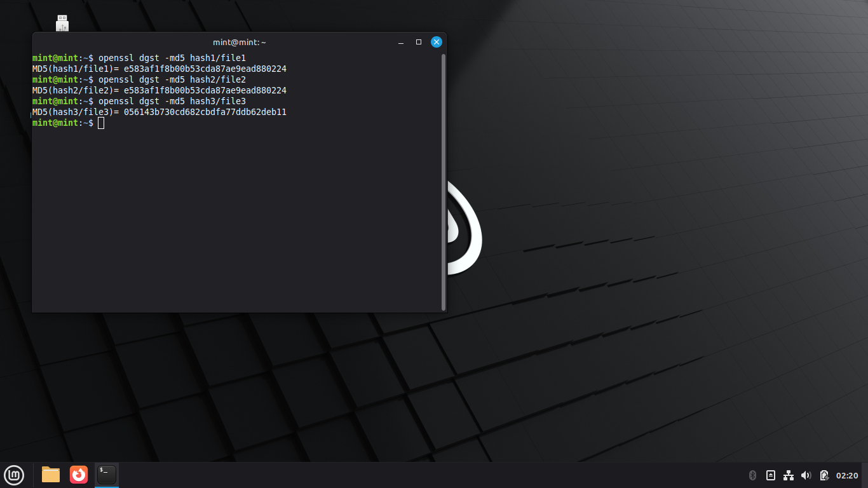This screenshot has height=488, width=868.
Task: Click the Terminal taskbar button
Action: pyautogui.click(x=107, y=475)
